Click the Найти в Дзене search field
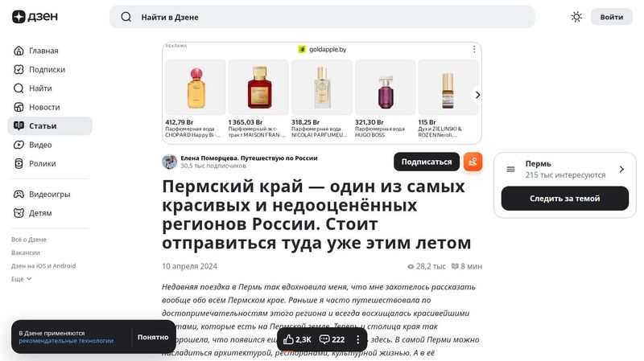The width and height of the screenshot is (644, 361). pos(322,17)
